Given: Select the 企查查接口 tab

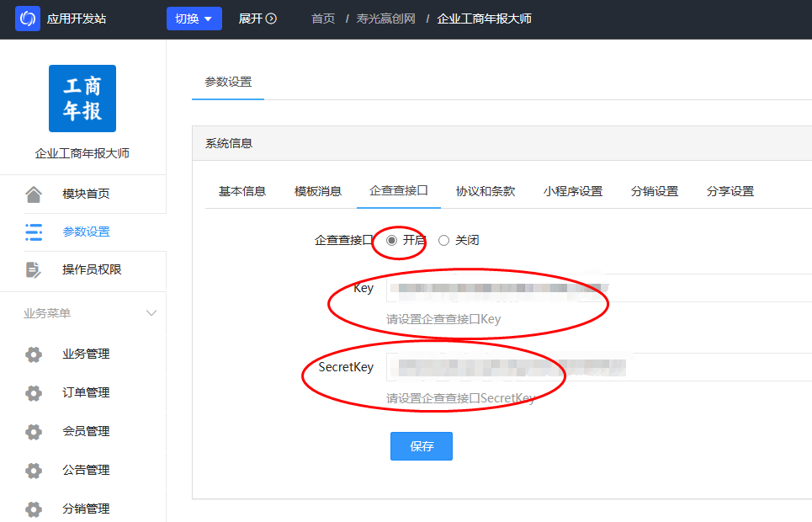Looking at the screenshot, I should [x=399, y=191].
